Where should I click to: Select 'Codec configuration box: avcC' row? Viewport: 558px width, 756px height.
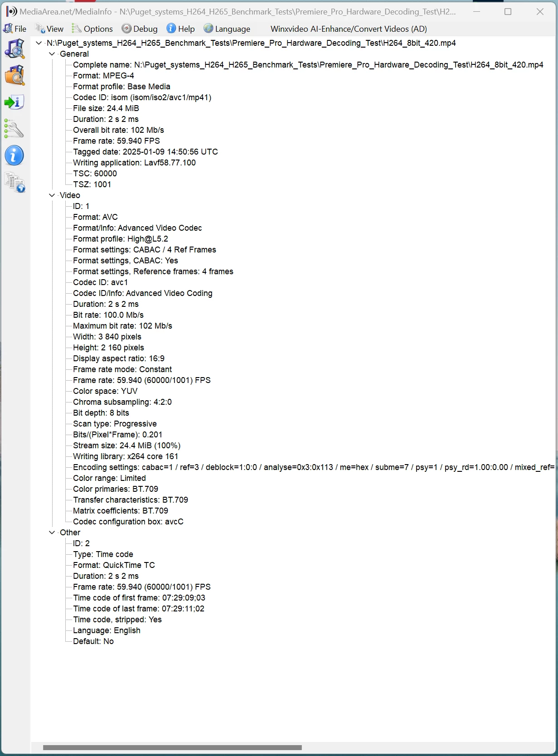coord(128,522)
